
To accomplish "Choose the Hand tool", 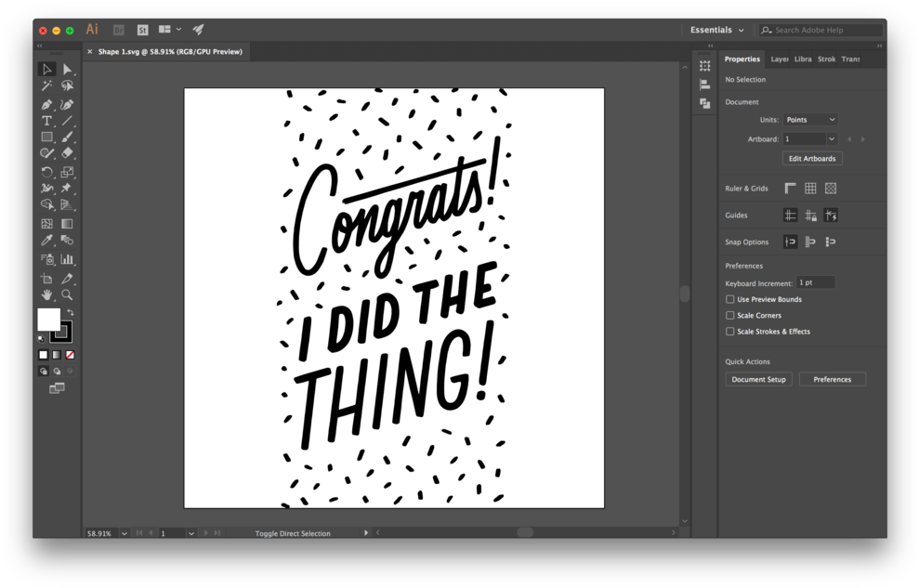I will [x=46, y=294].
